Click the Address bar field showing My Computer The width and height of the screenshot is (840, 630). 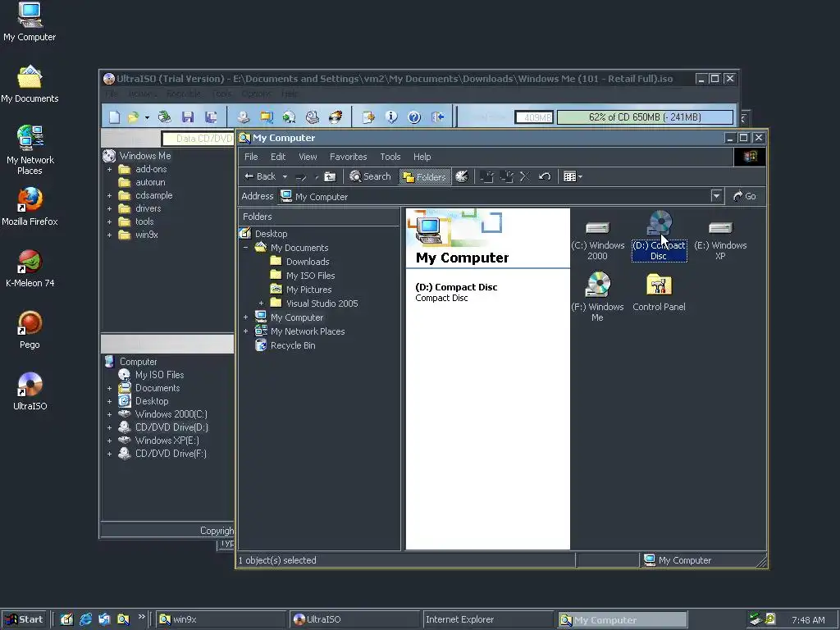click(x=495, y=197)
